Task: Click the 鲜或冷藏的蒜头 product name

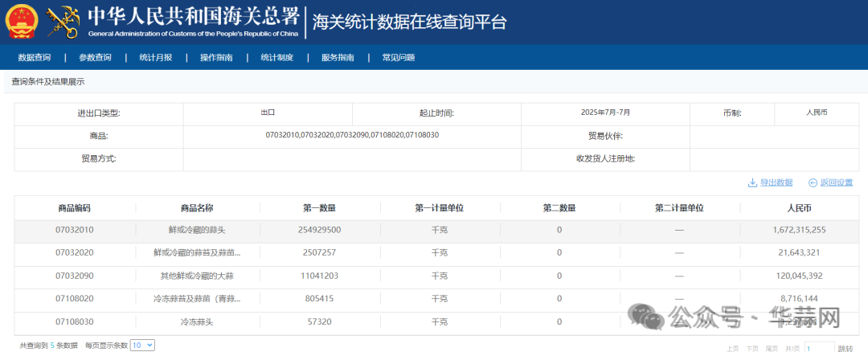Action: click(x=197, y=230)
